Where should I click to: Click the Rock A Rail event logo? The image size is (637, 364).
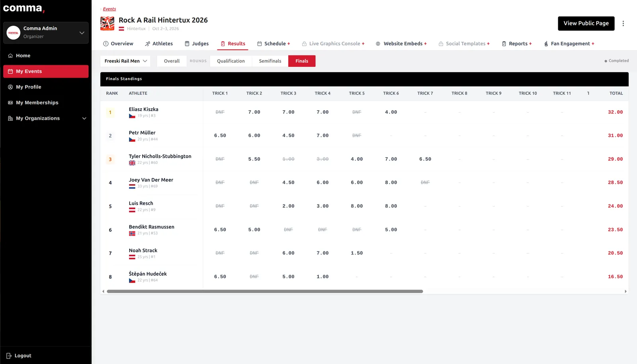(x=107, y=23)
